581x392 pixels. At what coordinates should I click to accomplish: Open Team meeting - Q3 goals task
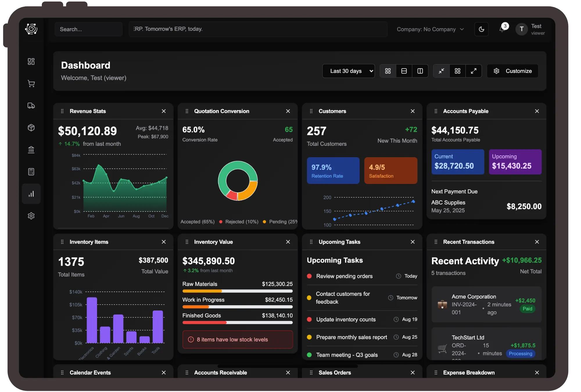[x=362, y=355]
